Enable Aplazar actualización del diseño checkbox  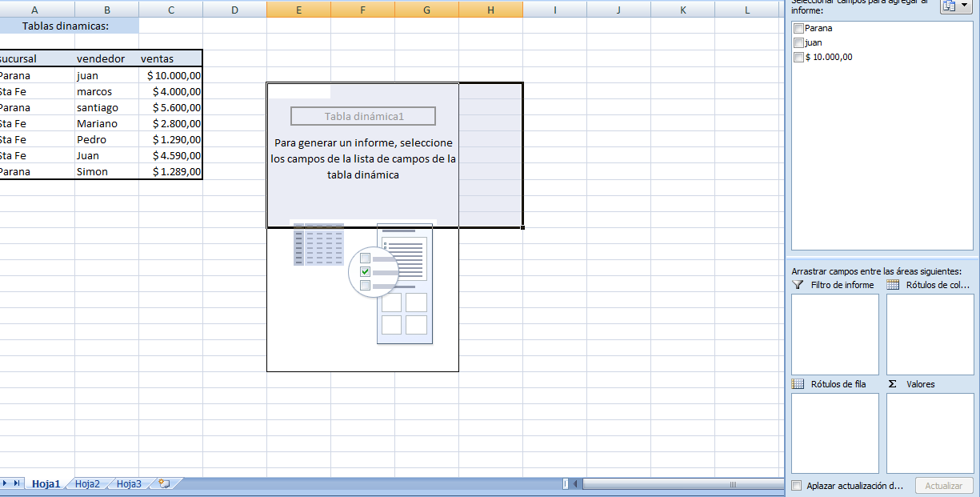tap(796, 486)
